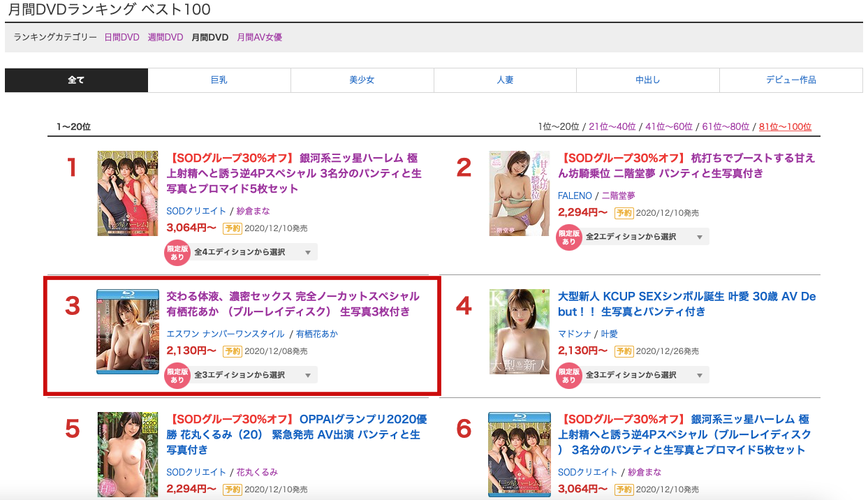The image size is (868, 500).
Task: Click the 3,064円〜 price on rank 1
Action: (x=191, y=228)
